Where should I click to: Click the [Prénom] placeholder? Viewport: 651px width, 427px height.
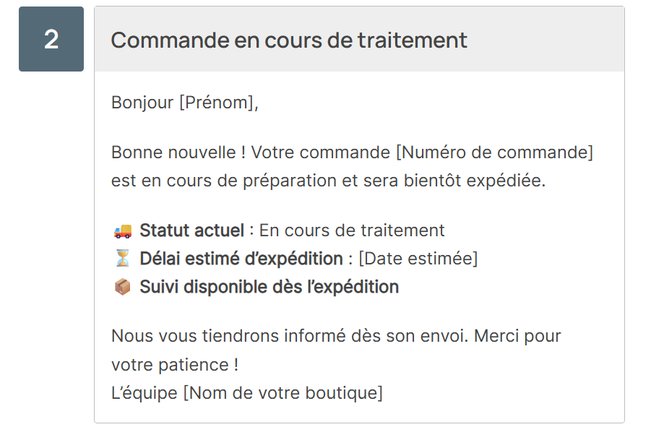click(218, 101)
